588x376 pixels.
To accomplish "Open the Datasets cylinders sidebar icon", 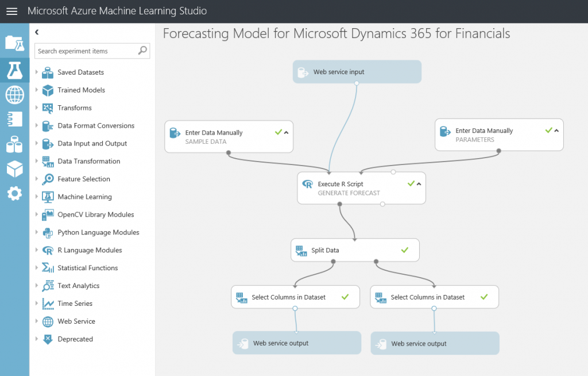I will [x=14, y=144].
